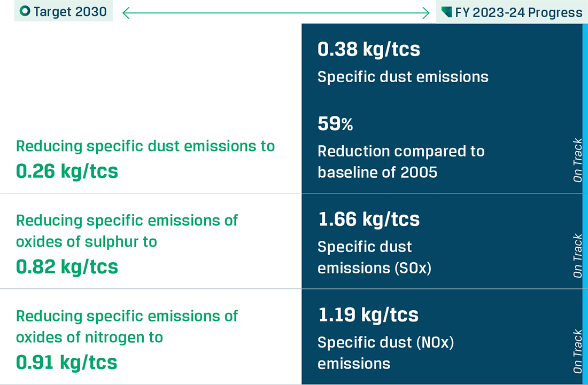588x385 pixels.
Task: Click 'Specific dust (NOx) emissions' label
Action: point(385,353)
